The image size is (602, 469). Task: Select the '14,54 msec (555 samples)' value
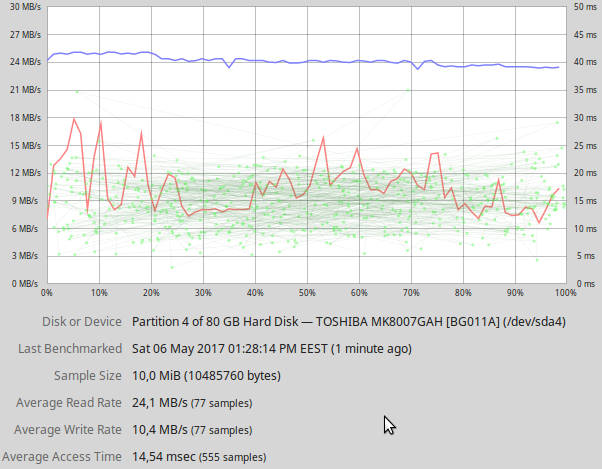click(199, 457)
